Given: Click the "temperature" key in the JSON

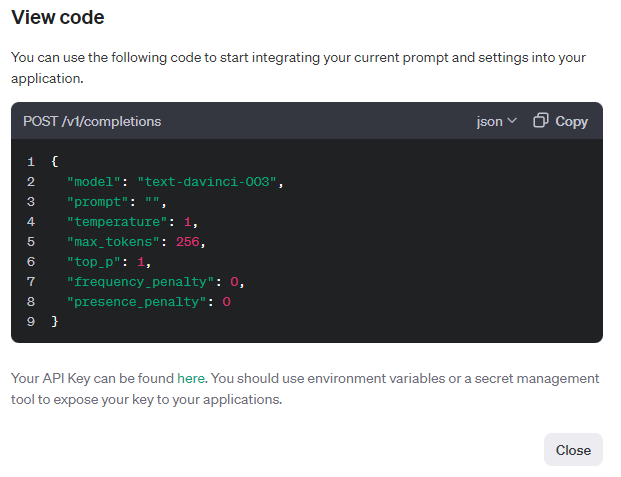Looking at the screenshot, I should pos(116,221).
